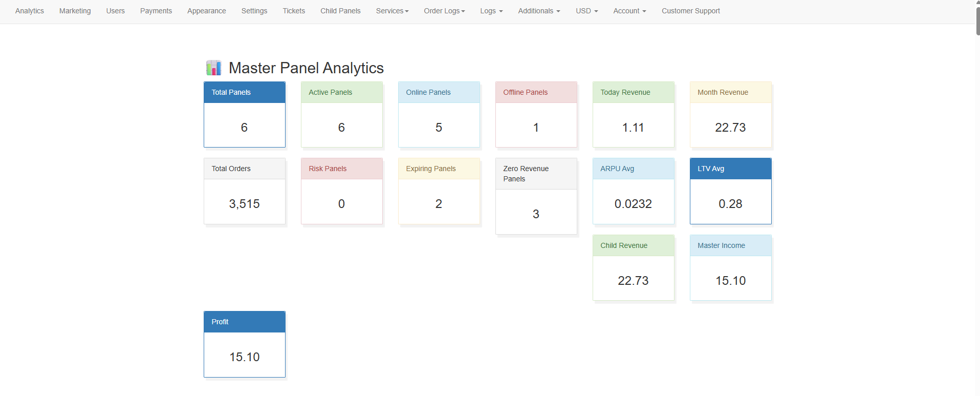The height and width of the screenshot is (396, 980).
Task: Open the Payments page
Action: tap(156, 11)
